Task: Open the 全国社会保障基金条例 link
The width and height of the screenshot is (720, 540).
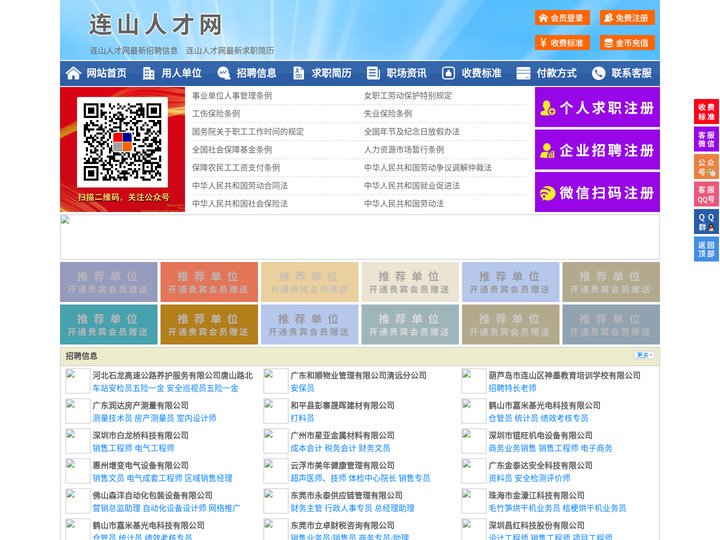Action: point(232,149)
